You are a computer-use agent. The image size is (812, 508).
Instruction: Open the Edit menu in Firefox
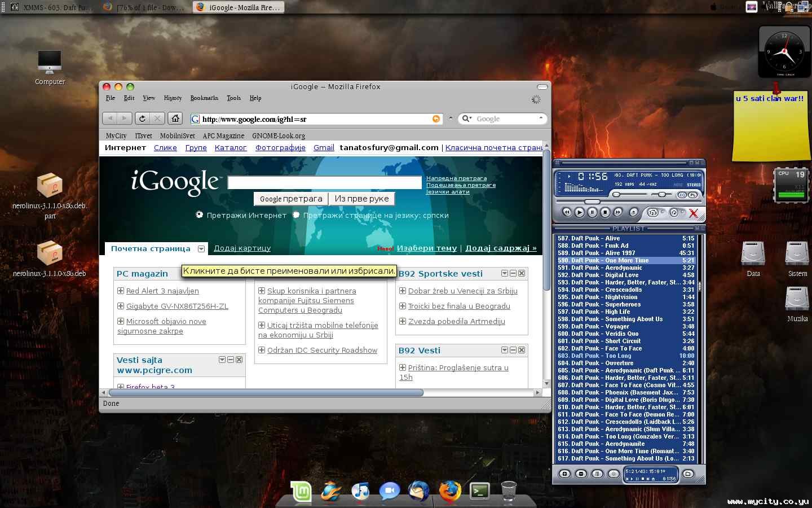pos(129,98)
